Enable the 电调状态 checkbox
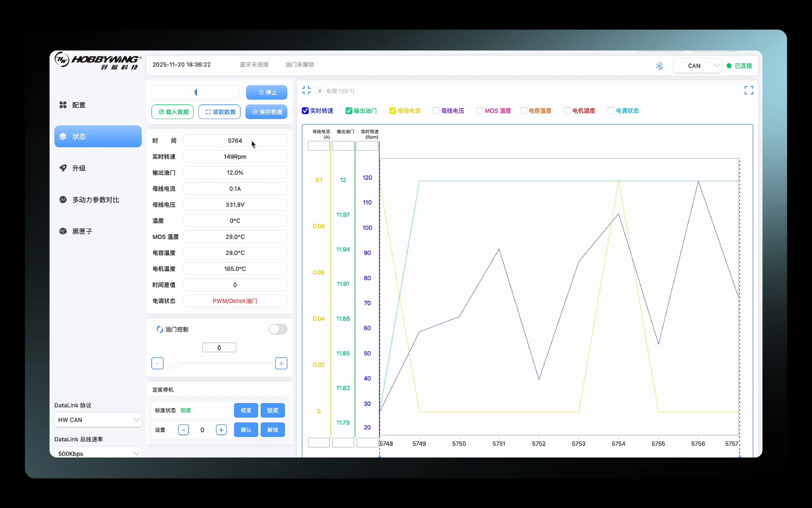This screenshot has width=812, height=508. [611, 111]
